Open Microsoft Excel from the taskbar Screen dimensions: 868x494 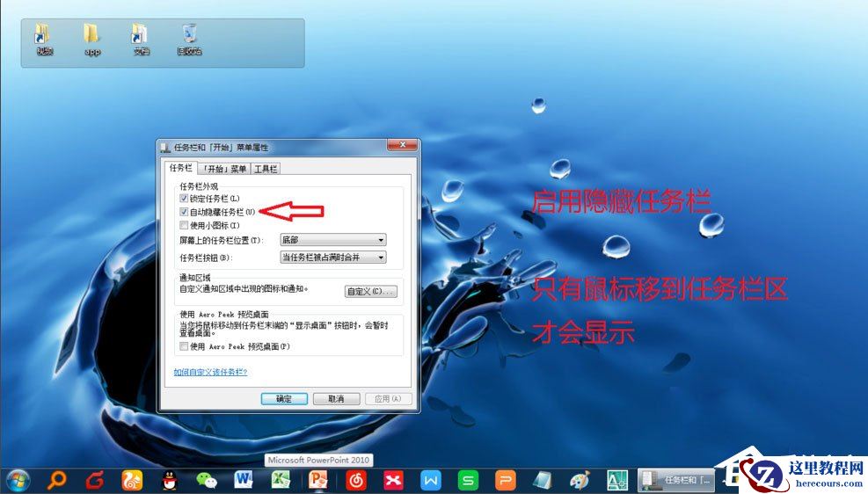tap(281, 480)
